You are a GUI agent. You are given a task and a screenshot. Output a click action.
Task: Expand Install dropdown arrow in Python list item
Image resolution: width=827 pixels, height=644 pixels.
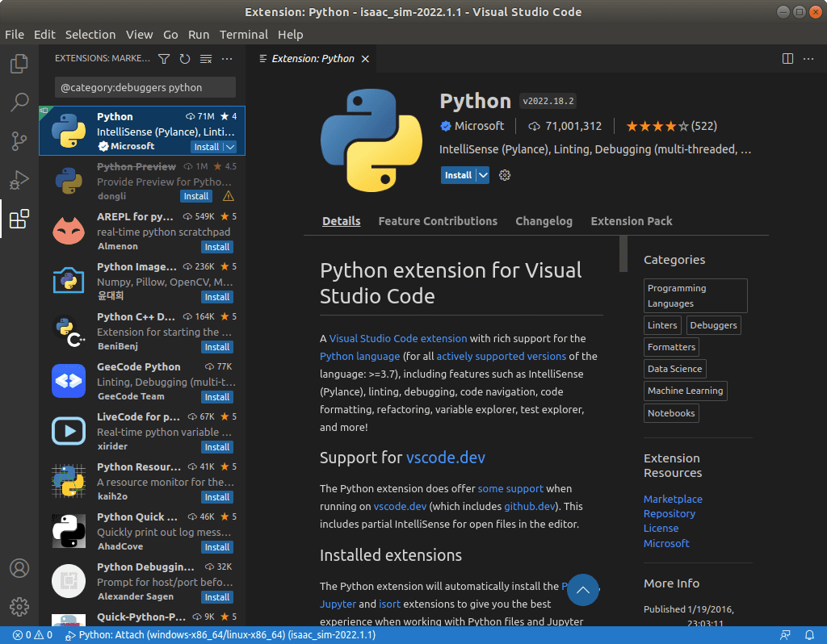(x=230, y=147)
